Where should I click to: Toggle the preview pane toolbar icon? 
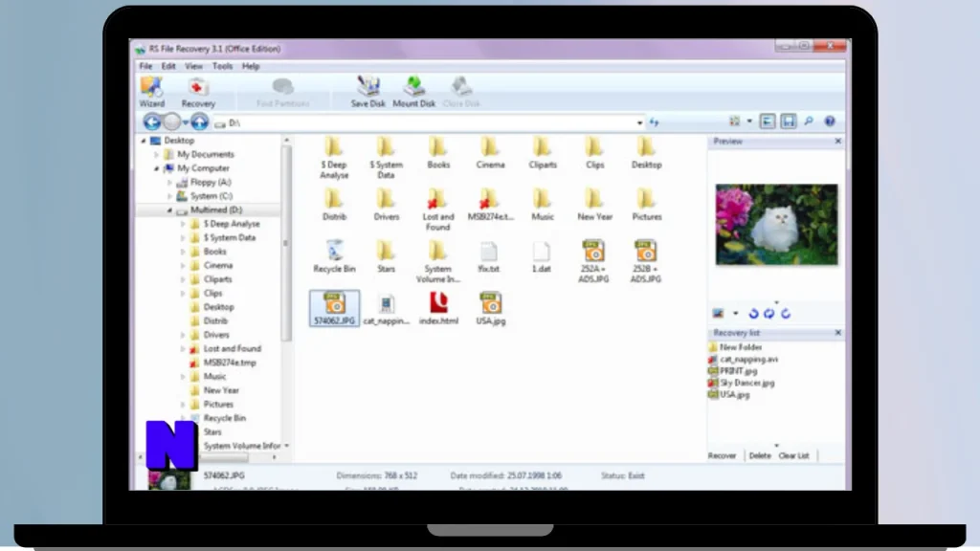click(x=768, y=121)
